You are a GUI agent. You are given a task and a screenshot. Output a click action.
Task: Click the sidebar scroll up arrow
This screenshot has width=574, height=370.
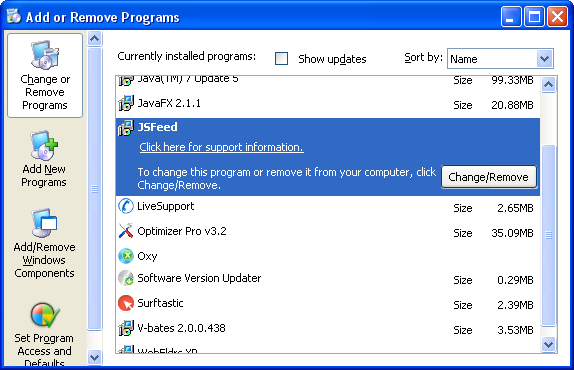94,39
